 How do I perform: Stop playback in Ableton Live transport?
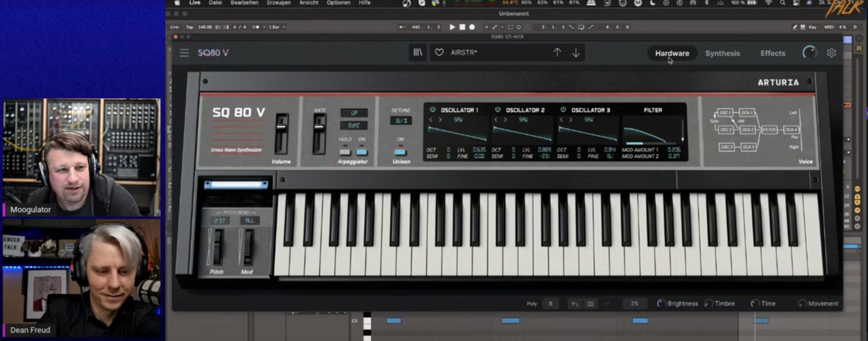point(462,27)
